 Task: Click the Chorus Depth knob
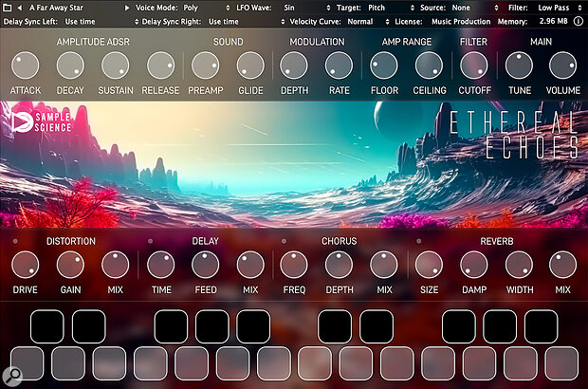coord(339,265)
